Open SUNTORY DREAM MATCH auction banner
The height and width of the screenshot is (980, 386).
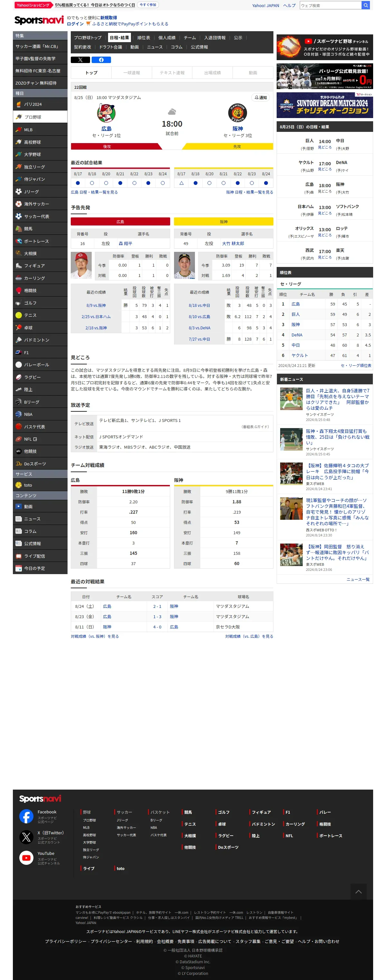[324, 105]
